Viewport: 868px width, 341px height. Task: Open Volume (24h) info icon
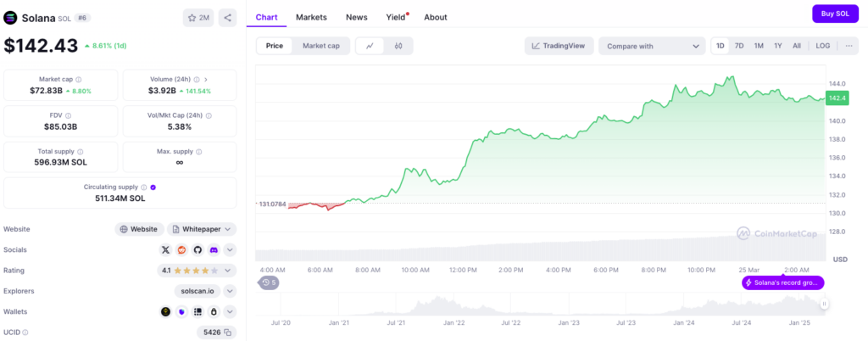[197, 80]
